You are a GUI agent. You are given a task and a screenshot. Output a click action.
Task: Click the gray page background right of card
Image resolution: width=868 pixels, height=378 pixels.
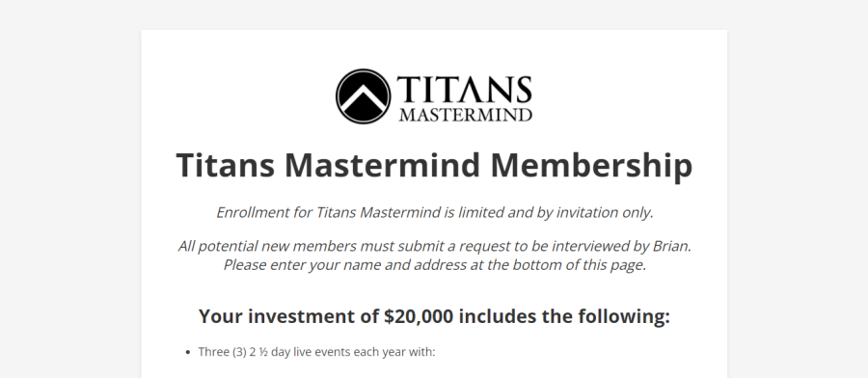[798, 189]
